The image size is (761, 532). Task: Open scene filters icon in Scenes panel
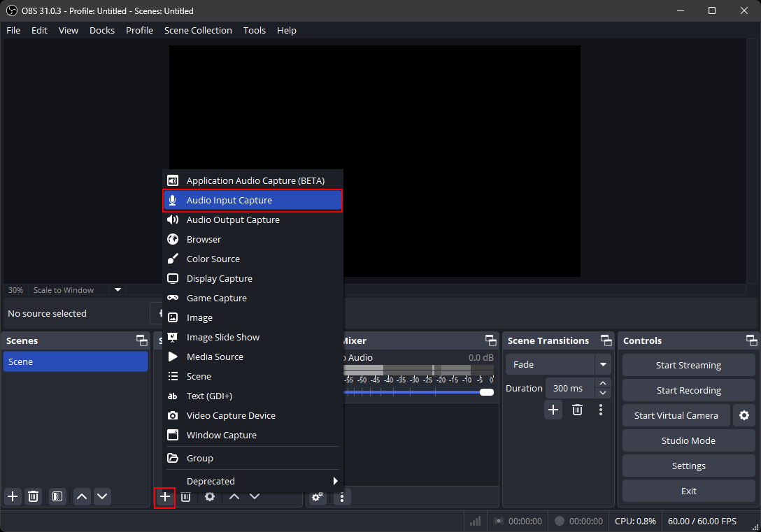(x=57, y=496)
